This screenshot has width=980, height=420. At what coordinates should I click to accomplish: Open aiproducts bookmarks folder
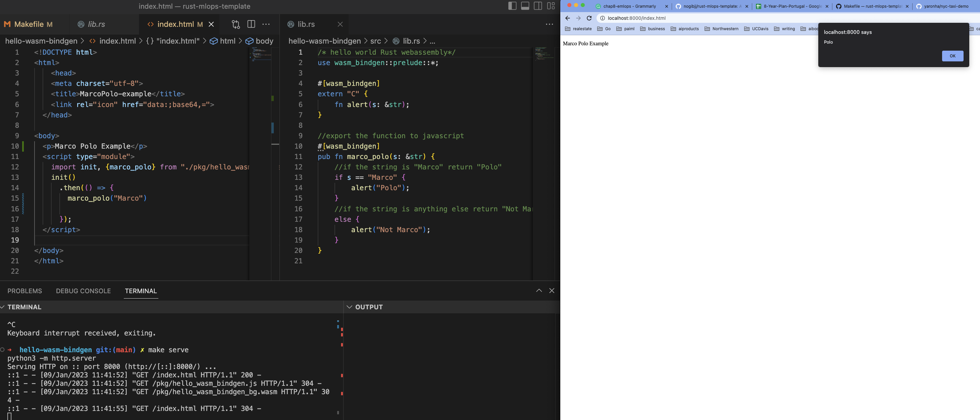tap(684, 29)
